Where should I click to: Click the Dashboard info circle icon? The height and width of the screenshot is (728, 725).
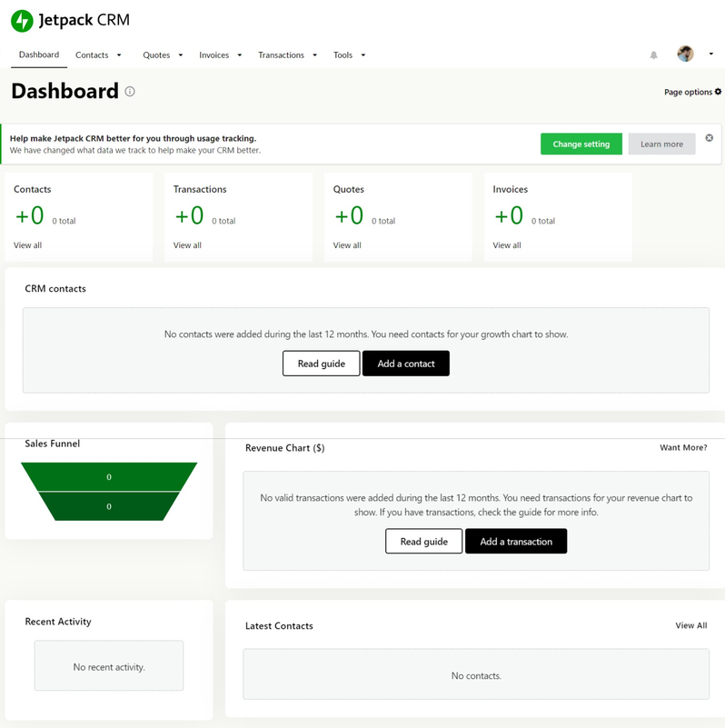[130, 92]
